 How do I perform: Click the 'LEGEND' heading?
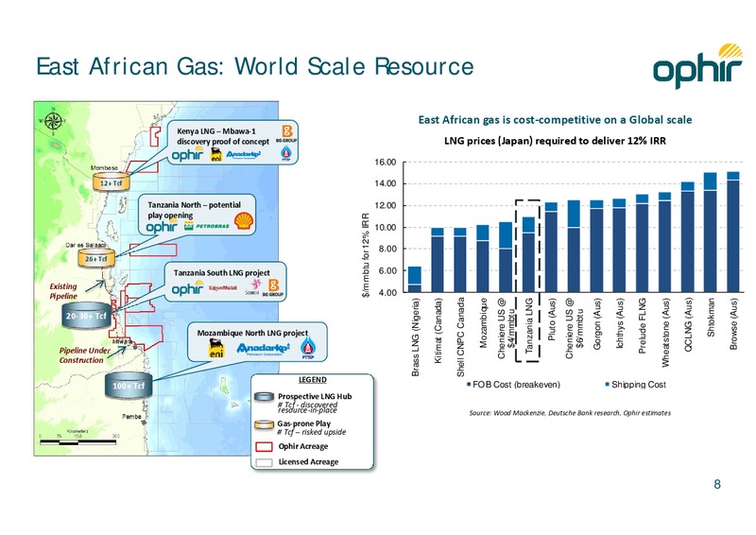pos(312,380)
